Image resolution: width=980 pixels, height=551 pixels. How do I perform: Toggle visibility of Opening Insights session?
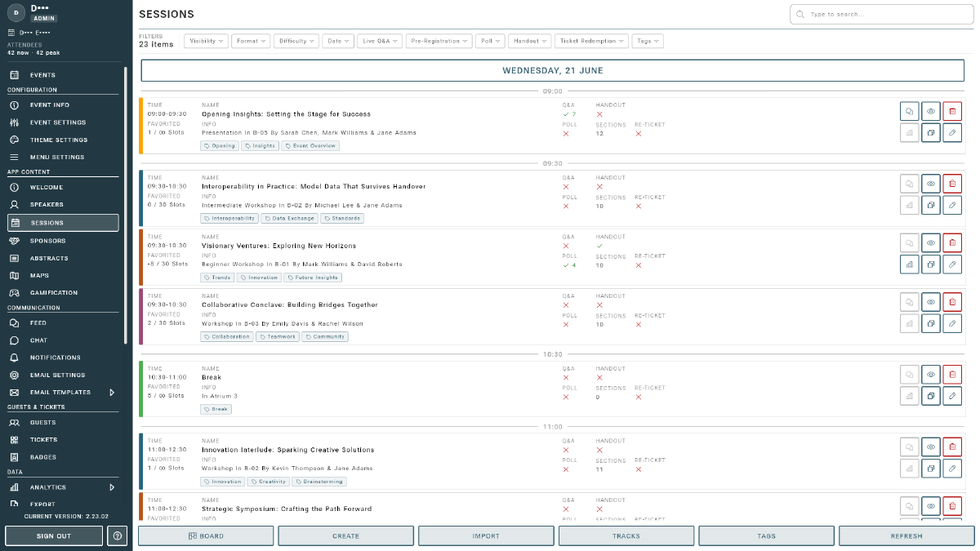(931, 111)
